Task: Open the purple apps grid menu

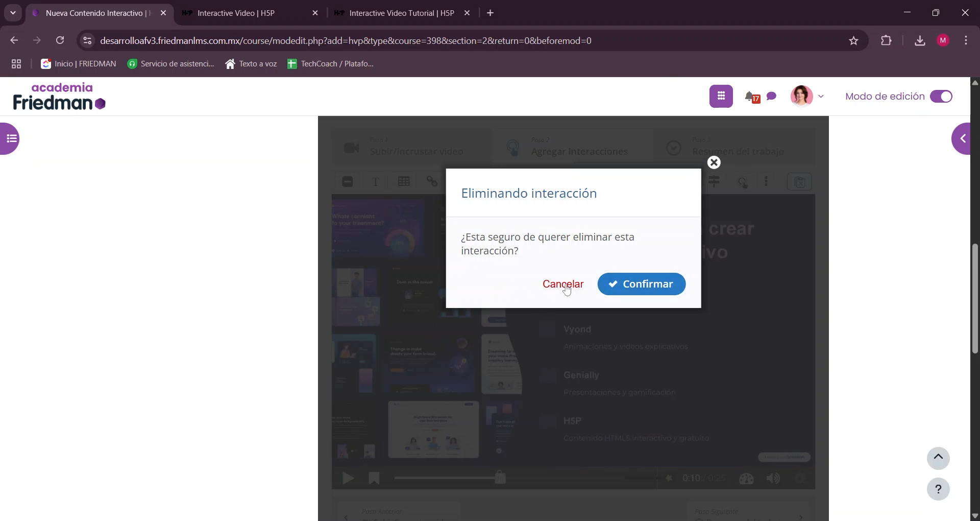Action: tap(721, 96)
